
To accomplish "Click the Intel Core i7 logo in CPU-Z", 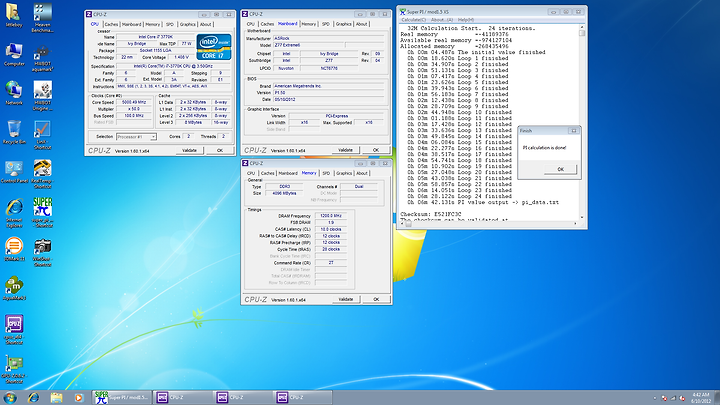I will (x=214, y=47).
